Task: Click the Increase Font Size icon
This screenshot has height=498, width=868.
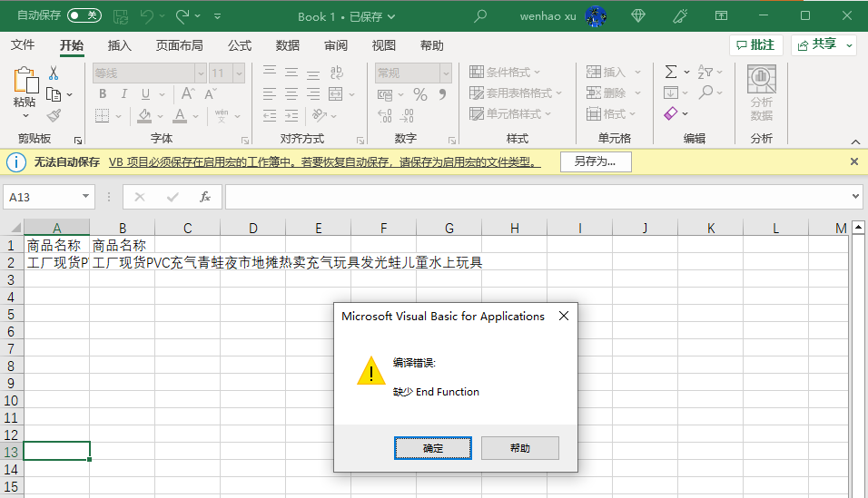Action: tap(188, 94)
